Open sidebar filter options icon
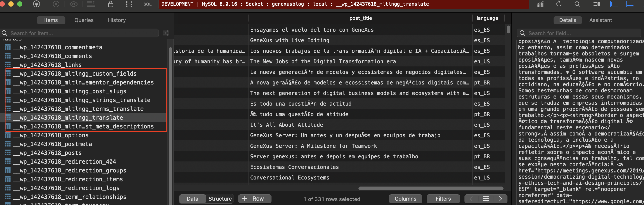The image size is (644, 205). [x=166, y=33]
